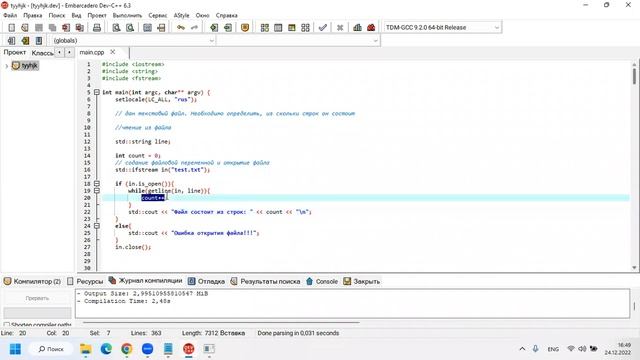The height and width of the screenshot is (360, 640).
Task: Open the Отладка bottom tab
Action: [207, 281]
